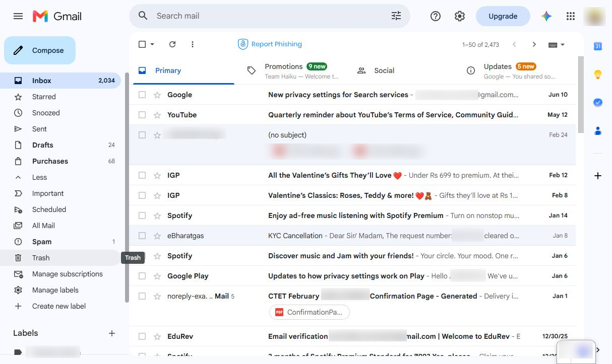Screen dimensions: 612x364
Task: Tick the select-all checkbox
Action: point(142,44)
